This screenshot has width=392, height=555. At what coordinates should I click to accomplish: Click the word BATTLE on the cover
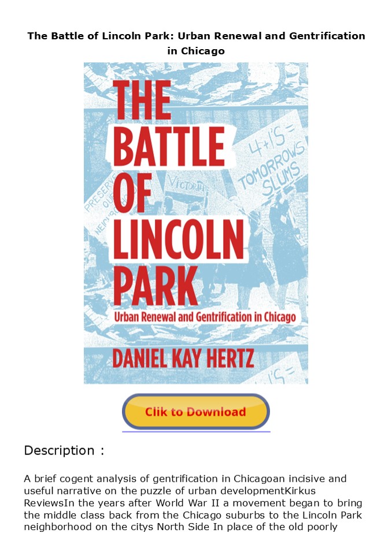(169, 146)
